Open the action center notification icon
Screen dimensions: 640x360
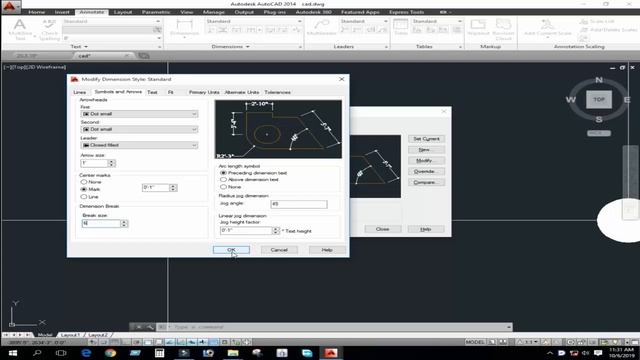click(598, 353)
